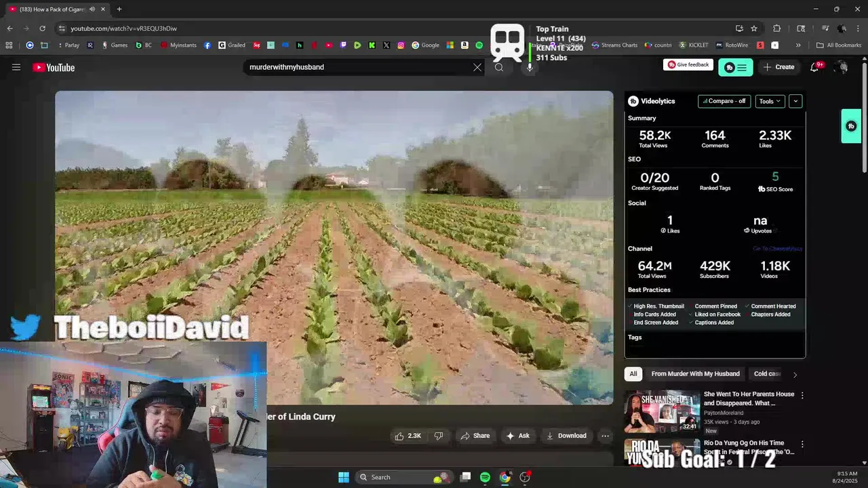Reload the page with browser refresh button
The height and width of the screenshot is (488, 868).
42,28
